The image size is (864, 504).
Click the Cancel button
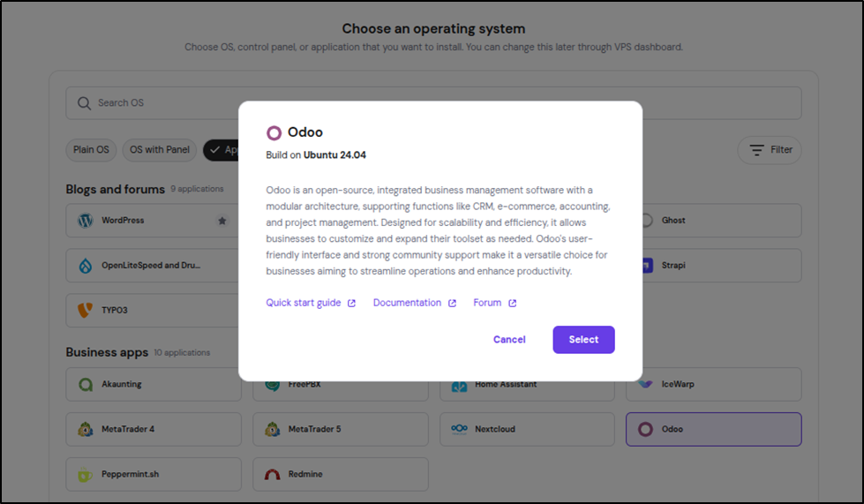pyautogui.click(x=509, y=340)
